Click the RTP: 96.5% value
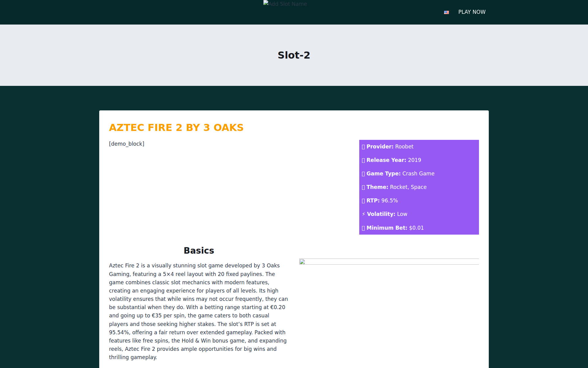Image resolution: width=588 pixels, height=368 pixels. pyautogui.click(x=390, y=201)
